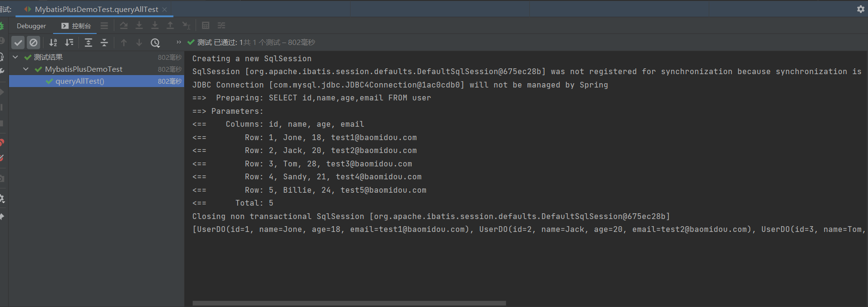Sort tests by duration
Viewport: 868px width, 307px height.
69,43
